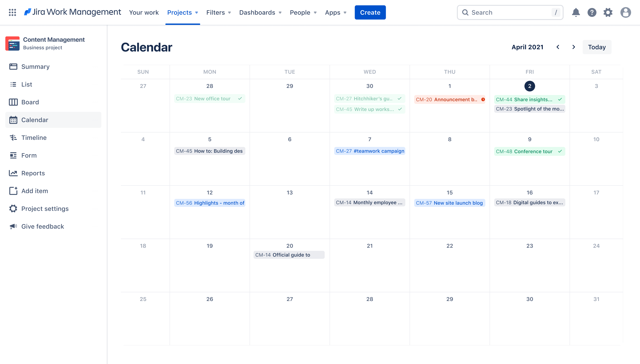
Task: Click the Timeline icon in sidebar
Action: pos(13,137)
